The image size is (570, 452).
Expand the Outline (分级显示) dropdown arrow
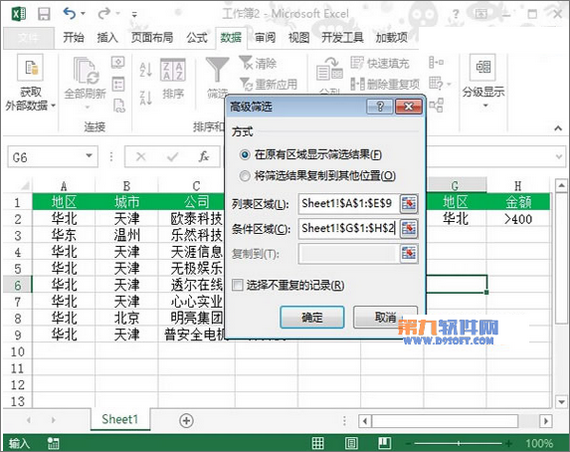click(x=485, y=106)
